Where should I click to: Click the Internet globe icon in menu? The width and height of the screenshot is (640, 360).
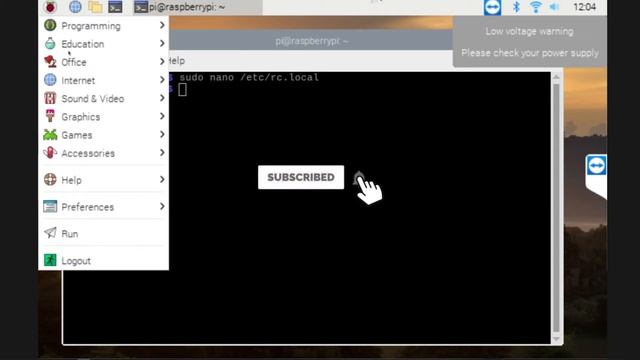click(50, 80)
